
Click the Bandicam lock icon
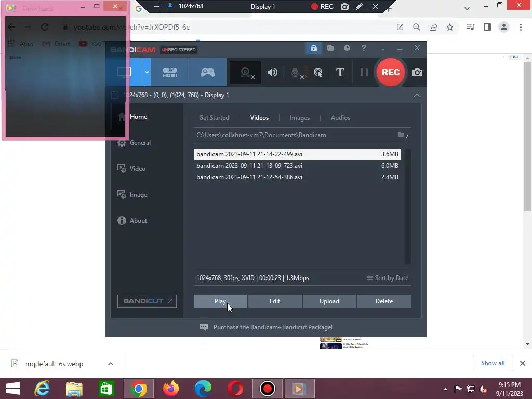(x=313, y=48)
